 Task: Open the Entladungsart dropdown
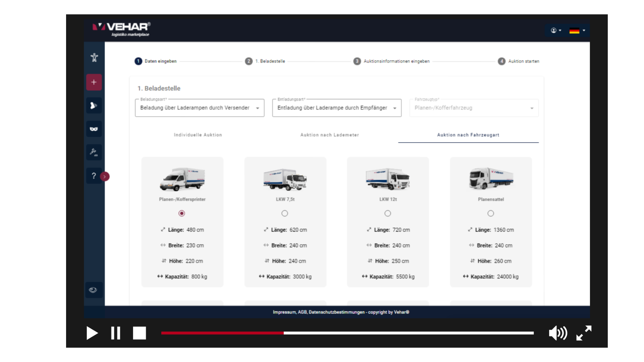(337, 108)
